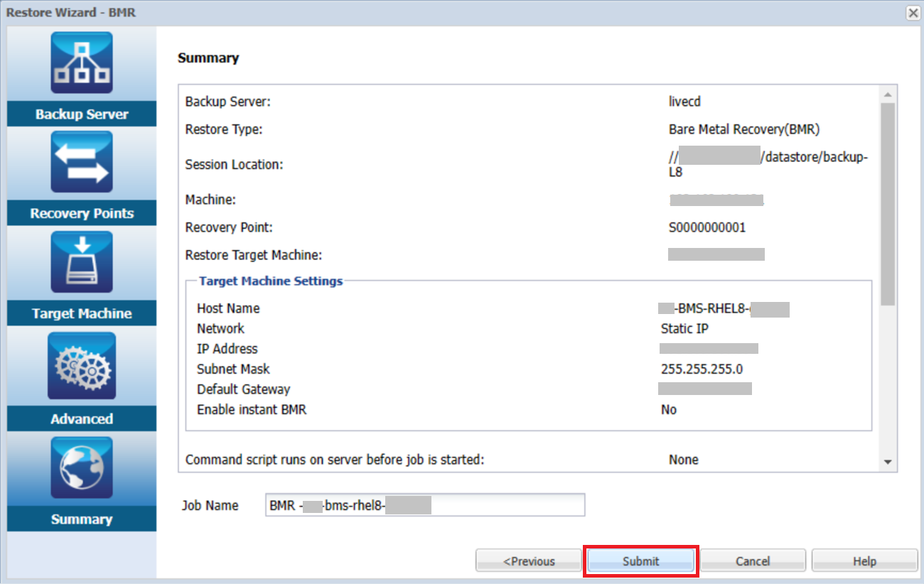Screen dimensions: 924x584
Task: Select the Summary globe icon
Action: [81, 468]
